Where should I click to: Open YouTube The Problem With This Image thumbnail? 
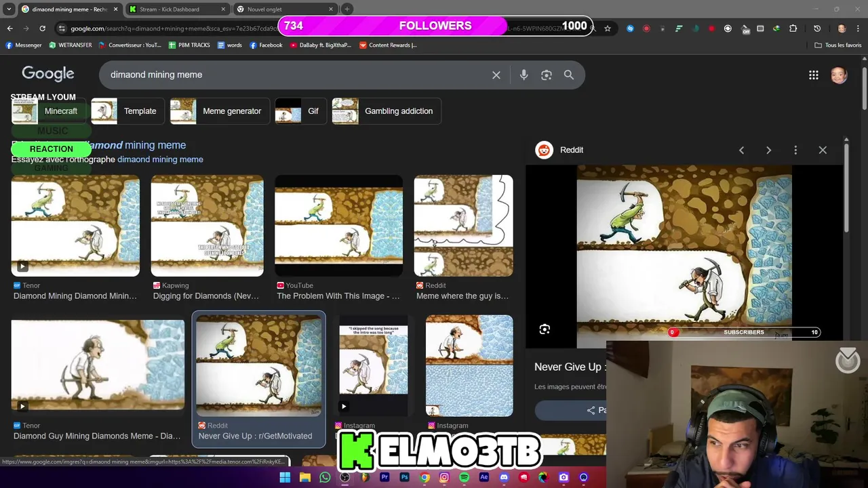pyautogui.click(x=338, y=226)
